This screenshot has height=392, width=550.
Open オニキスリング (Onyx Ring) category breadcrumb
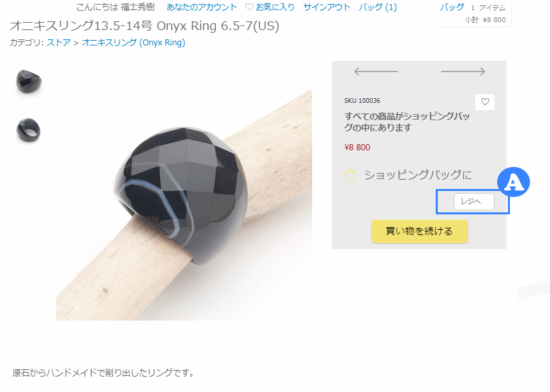click(x=133, y=43)
